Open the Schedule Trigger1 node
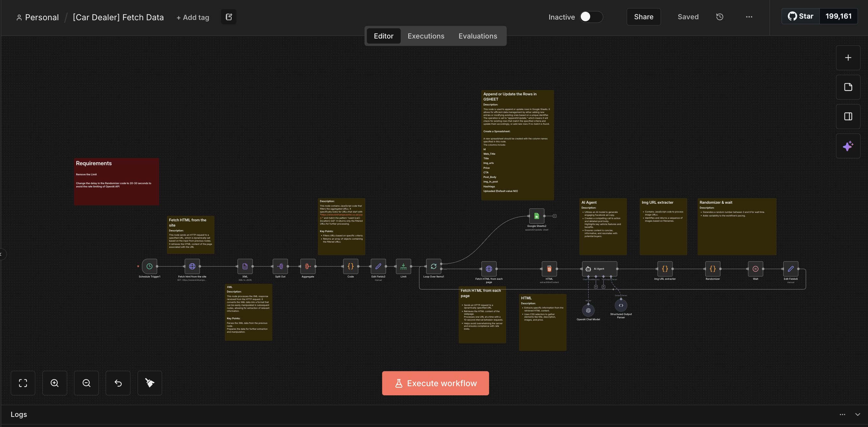 pyautogui.click(x=149, y=266)
